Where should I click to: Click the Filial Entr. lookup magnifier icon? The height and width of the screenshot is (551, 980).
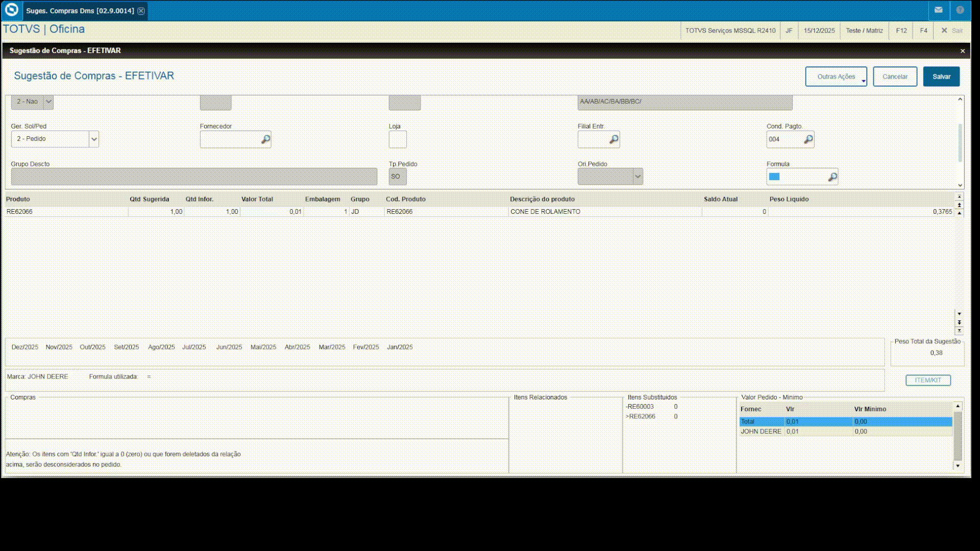[x=614, y=139]
